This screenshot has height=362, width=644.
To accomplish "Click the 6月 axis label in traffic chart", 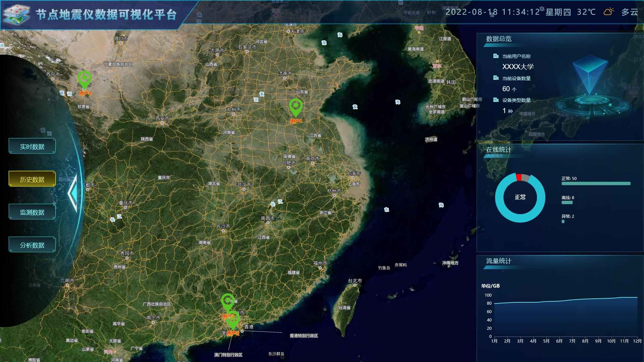I will (559, 341).
